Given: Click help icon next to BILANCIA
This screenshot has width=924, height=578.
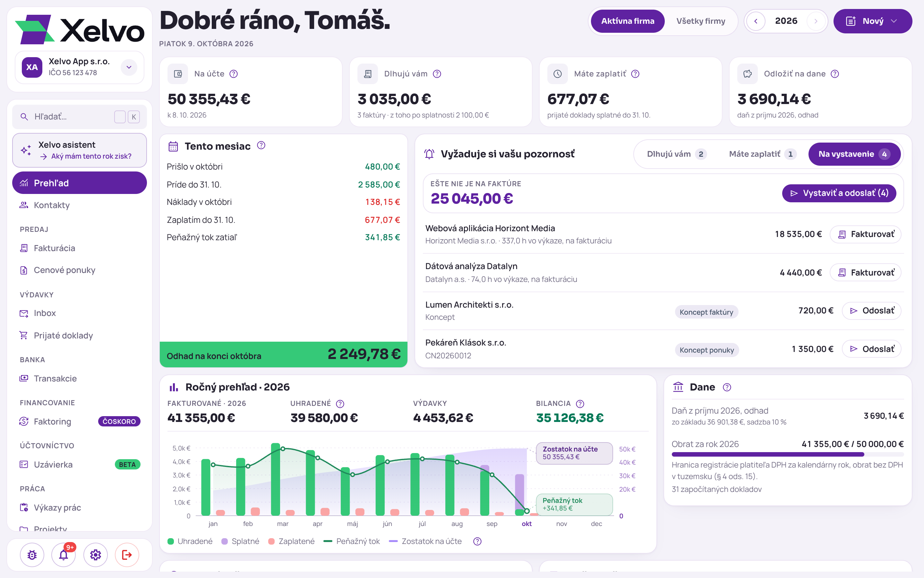Looking at the screenshot, I should pyautogui.click(x=580, y=404).
